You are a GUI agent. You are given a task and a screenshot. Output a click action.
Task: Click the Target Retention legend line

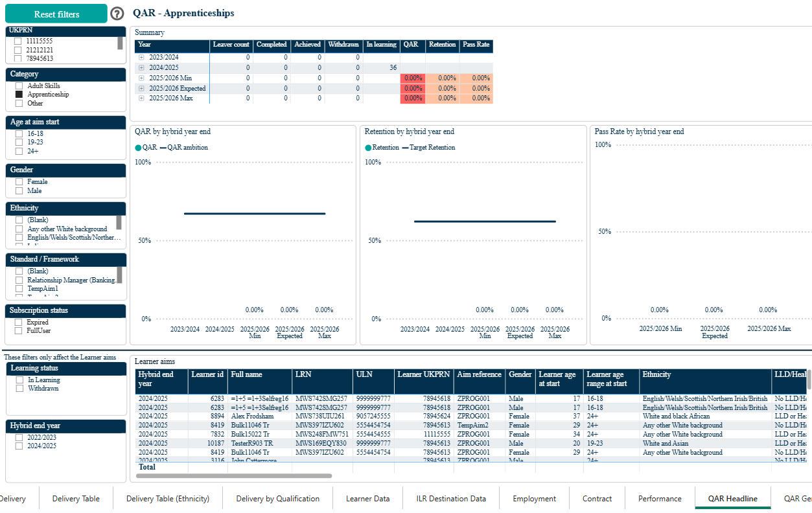[405, 148]
